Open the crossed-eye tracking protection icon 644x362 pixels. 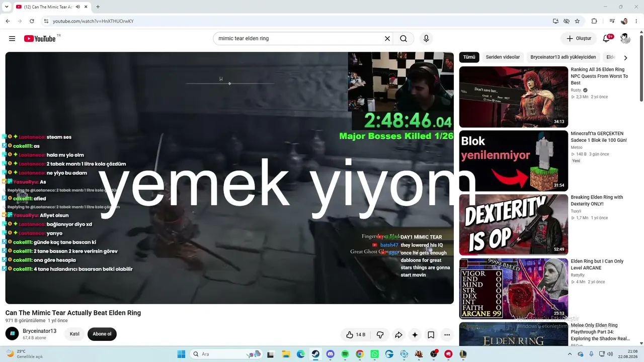[567, 21]
